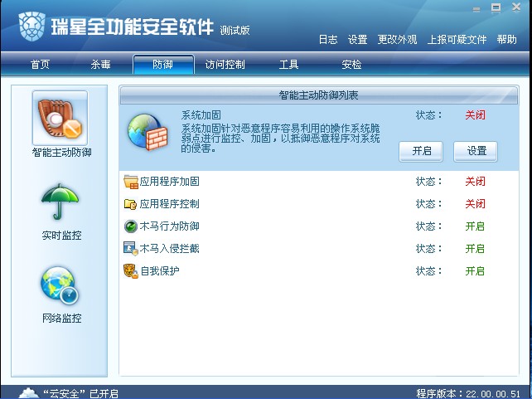Select the 应用程序加固 row text

170,182
